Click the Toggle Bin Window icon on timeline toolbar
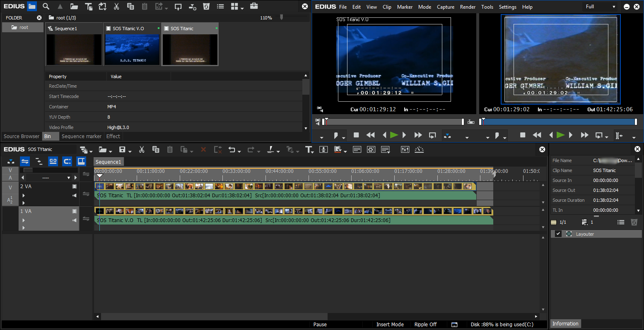 point(357,149)
